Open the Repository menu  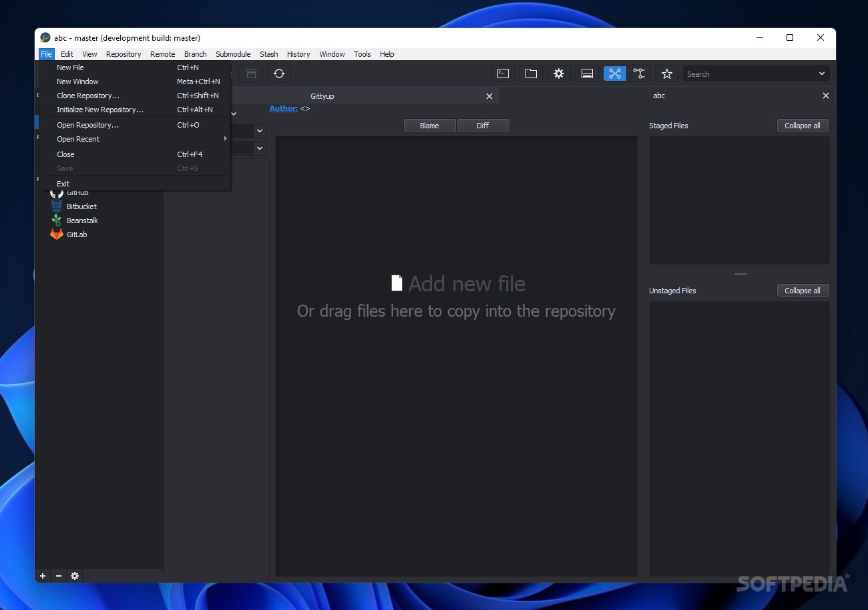coord(124,54)
